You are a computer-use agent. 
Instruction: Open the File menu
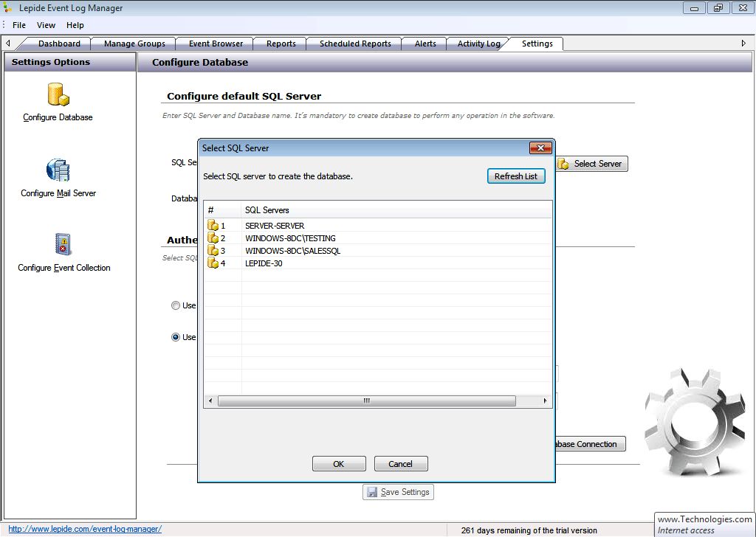click(19, 25)
